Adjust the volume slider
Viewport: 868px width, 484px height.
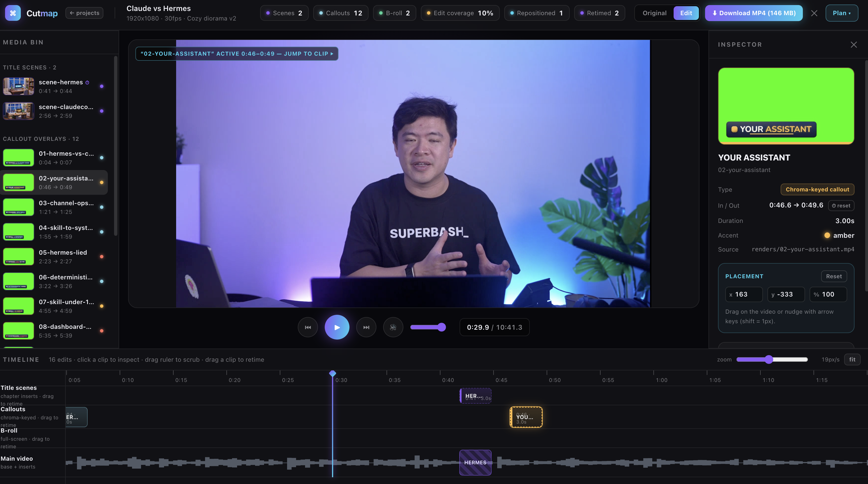[x=428, y=327]
